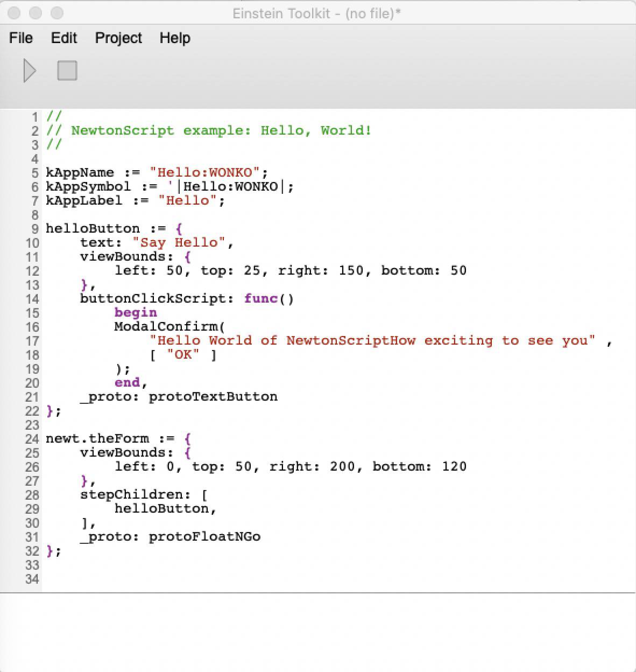The width and height of the screenshot is (636, 672).
Task: Place cursor in the "Hello:WONKO" string on line 5
Action: tap(204, 173)
